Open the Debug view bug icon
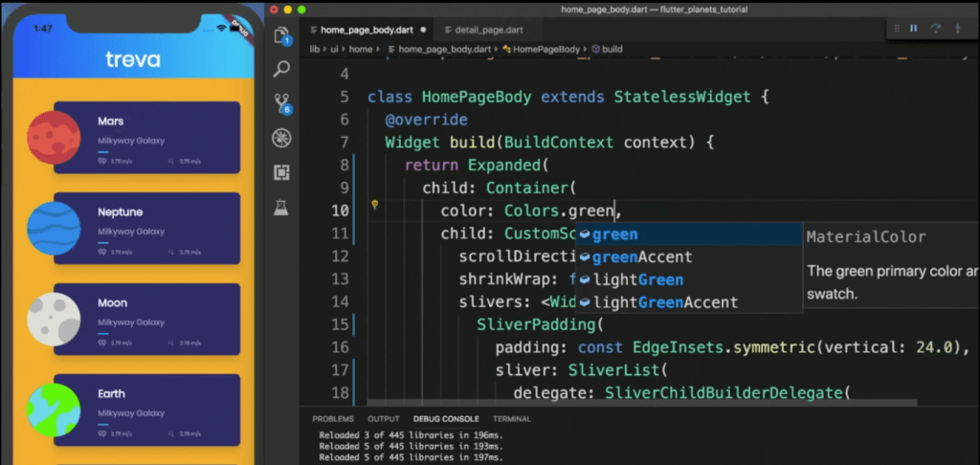The image size is (980, 465). (x=281, y=138)
